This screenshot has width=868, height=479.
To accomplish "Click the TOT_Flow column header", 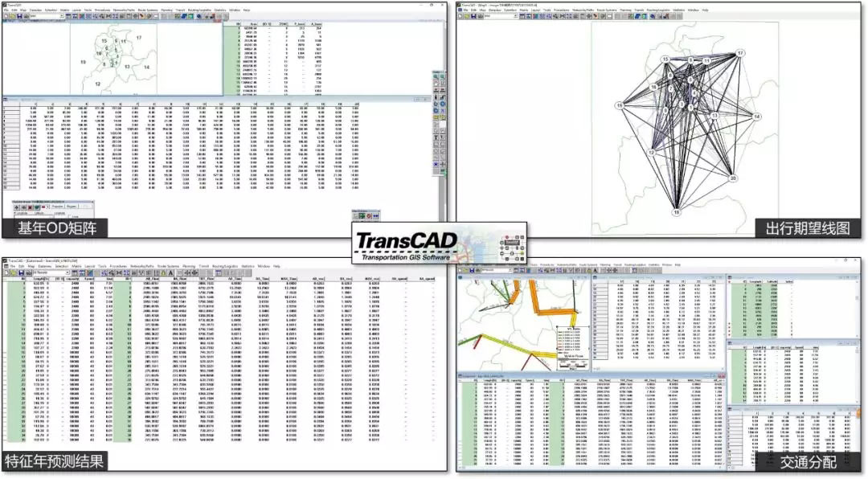I will coord(205,279).
